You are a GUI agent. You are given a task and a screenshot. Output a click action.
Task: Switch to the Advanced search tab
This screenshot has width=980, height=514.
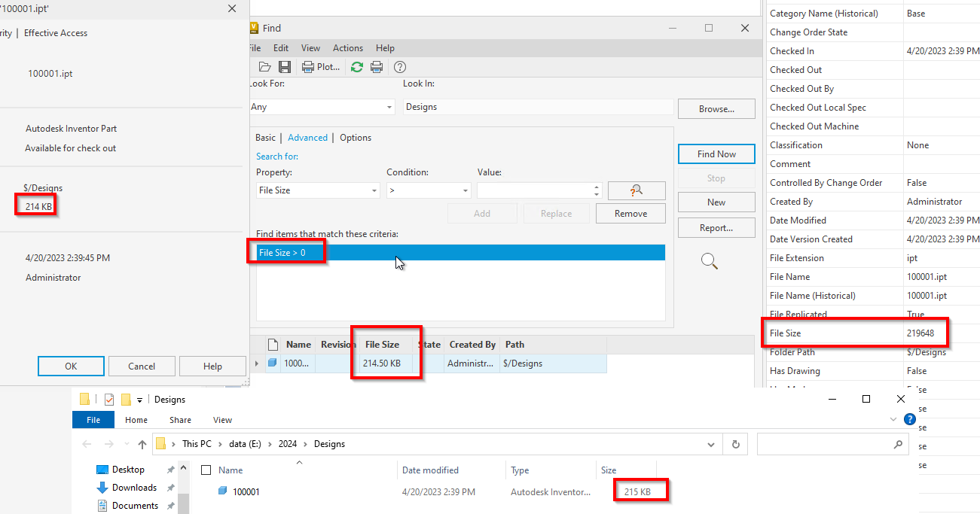pos(307,137)
